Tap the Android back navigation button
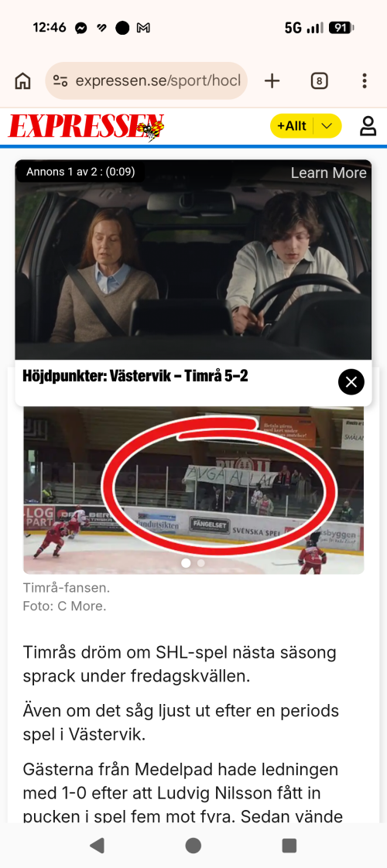This screenshot has height=868, width=387. [x=97, y=845]
